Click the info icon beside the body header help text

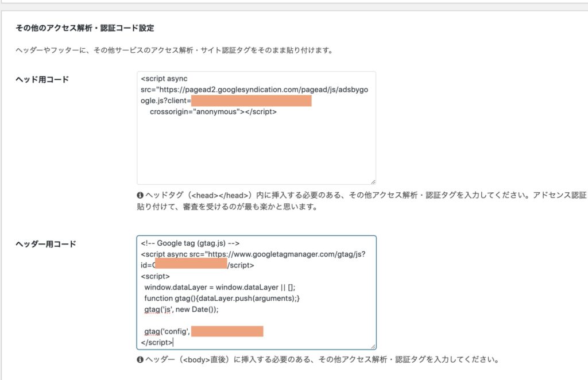[x=140, y=360]
